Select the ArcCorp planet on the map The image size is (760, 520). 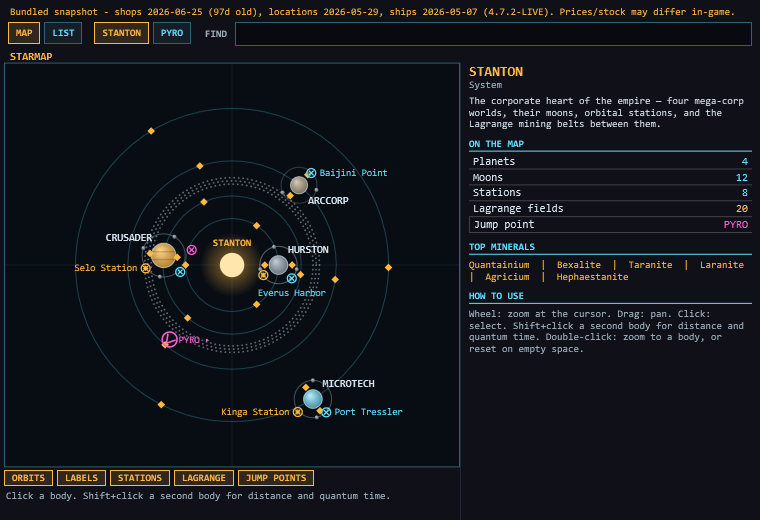click(x=299, y=185)
